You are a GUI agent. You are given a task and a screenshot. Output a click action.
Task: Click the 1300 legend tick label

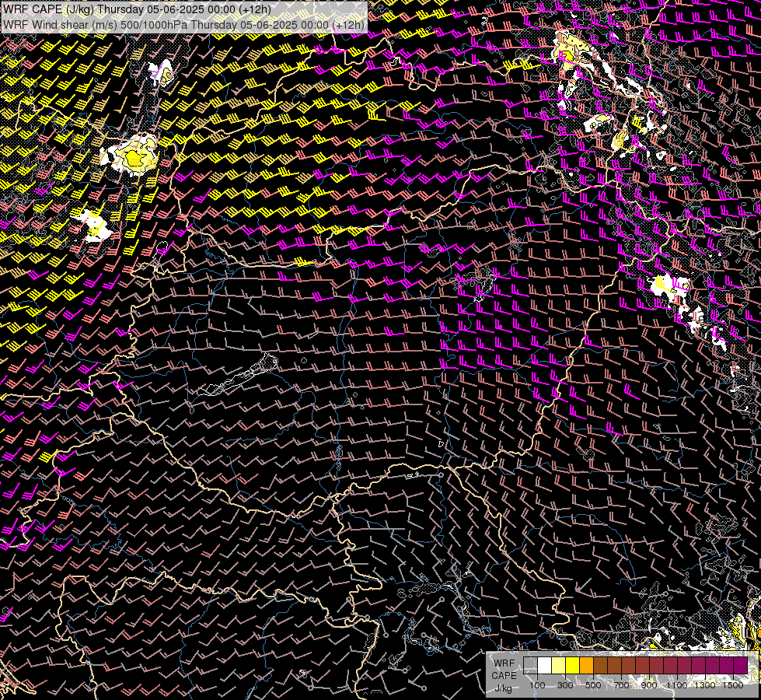705,685
